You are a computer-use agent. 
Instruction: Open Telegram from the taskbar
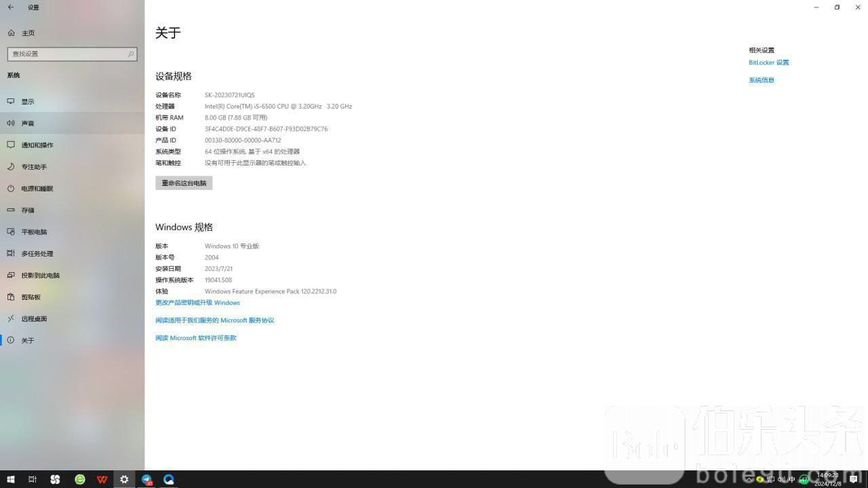[146, 479]
